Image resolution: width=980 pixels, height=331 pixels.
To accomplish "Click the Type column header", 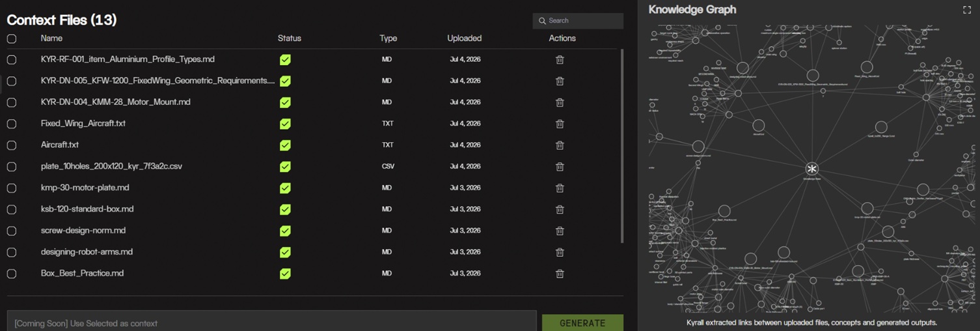I will tap(388, 38).
